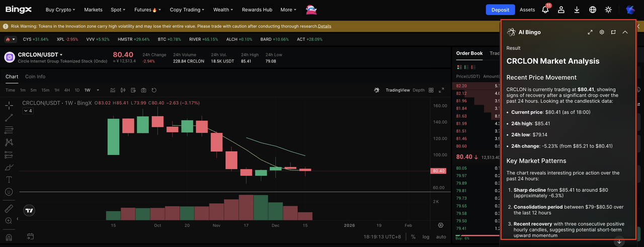Toggle log scale on the chart
Screen dimensions: 644x247
426,237
